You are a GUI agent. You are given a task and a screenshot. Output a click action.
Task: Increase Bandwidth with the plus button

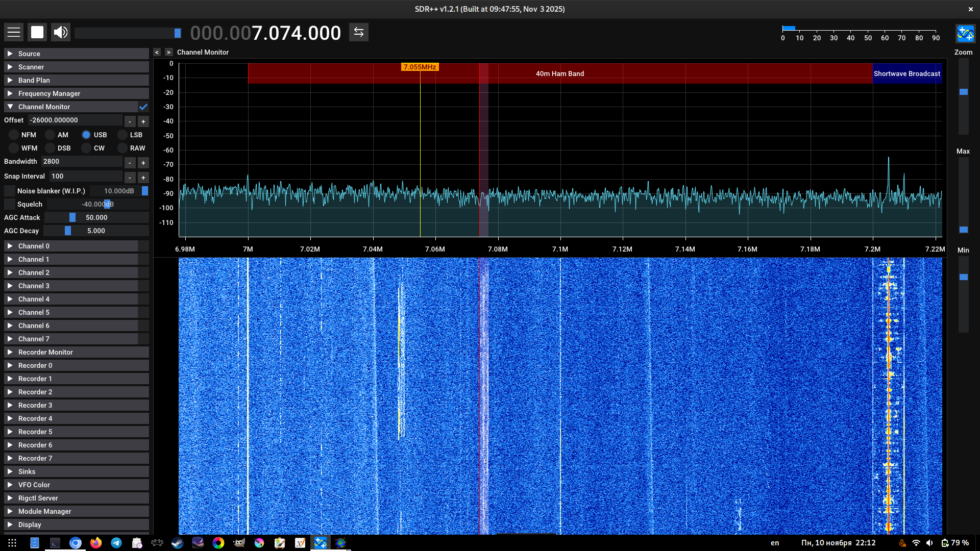point(143,163)
